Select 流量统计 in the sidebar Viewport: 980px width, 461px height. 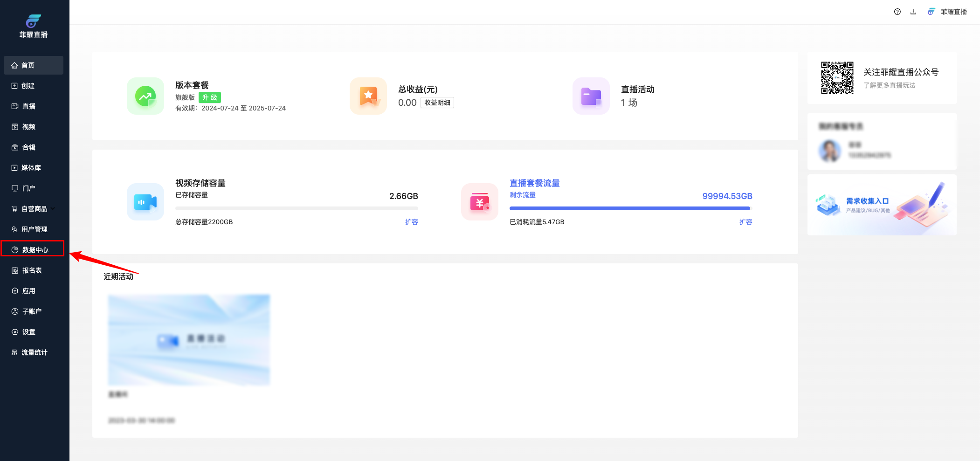pyautogui.click(x=34, y=352)
